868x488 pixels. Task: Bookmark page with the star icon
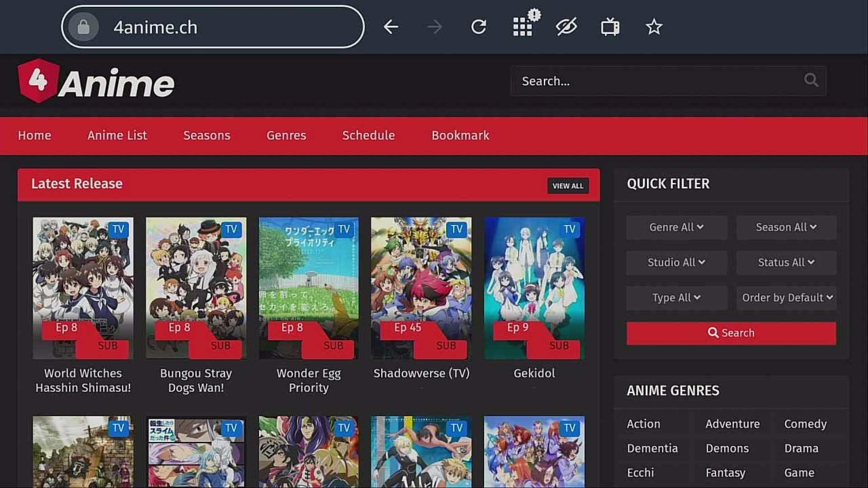(654, 27)
